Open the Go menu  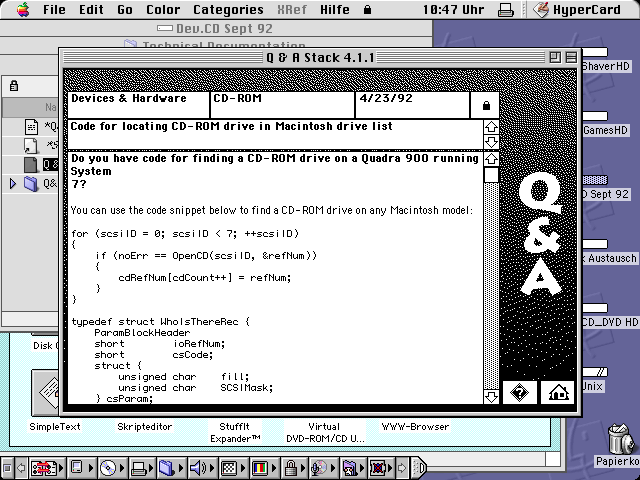[x=124, y=9]
